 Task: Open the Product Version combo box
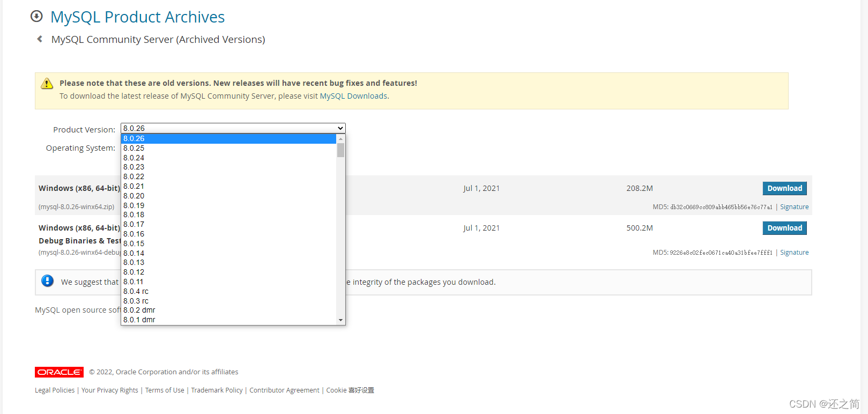pyautogui.click(x=233, y=128)
